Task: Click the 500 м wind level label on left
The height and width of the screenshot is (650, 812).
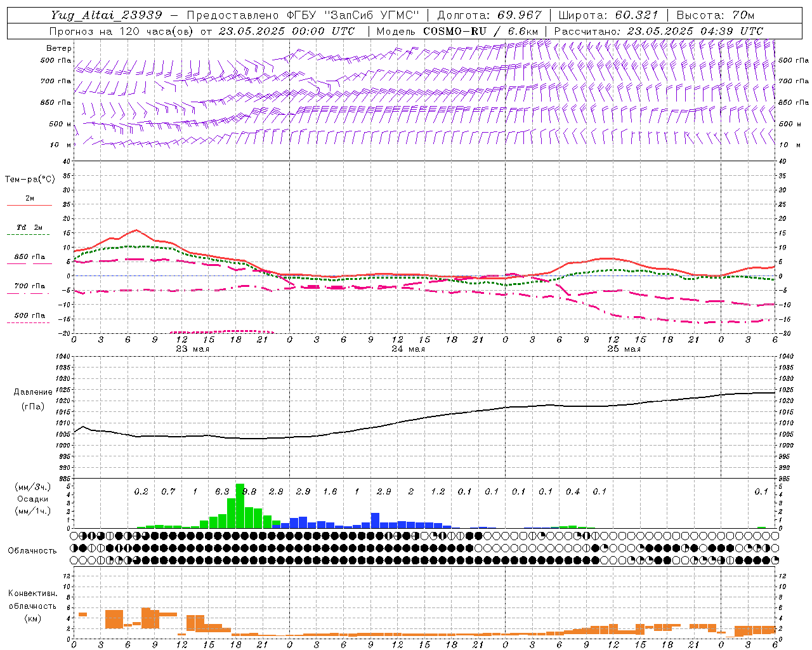Action: click(x=60, y=124)
